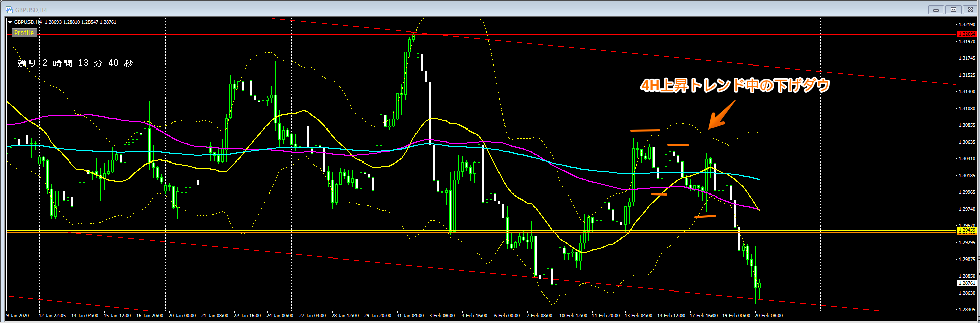Click the OHLC text starting 1.28693

click(80, 22)
